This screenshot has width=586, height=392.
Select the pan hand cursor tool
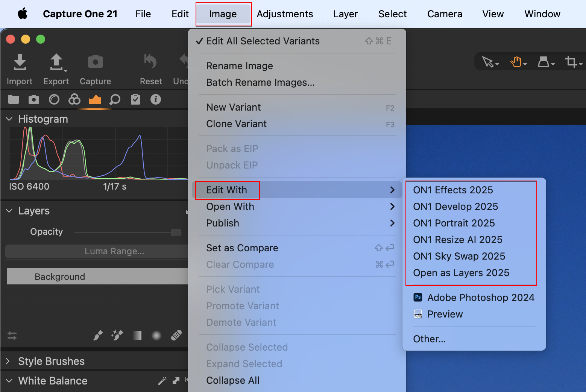pyautogui.click(x=516, y=62)
